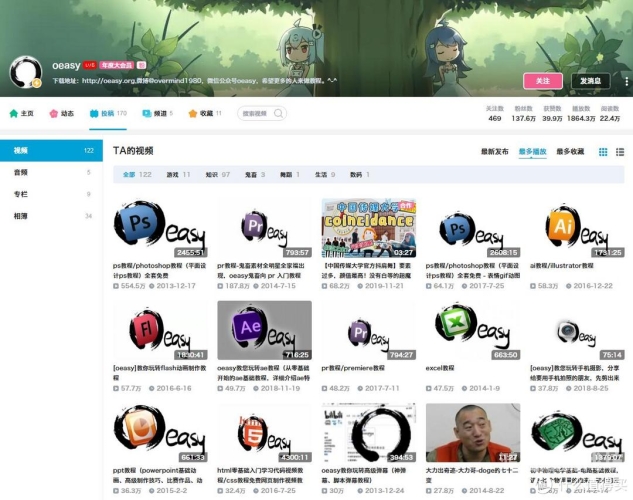633x500 pixels.
Task: Click the 粉丝数 137.6万 stat
Action: click(523, 113)
